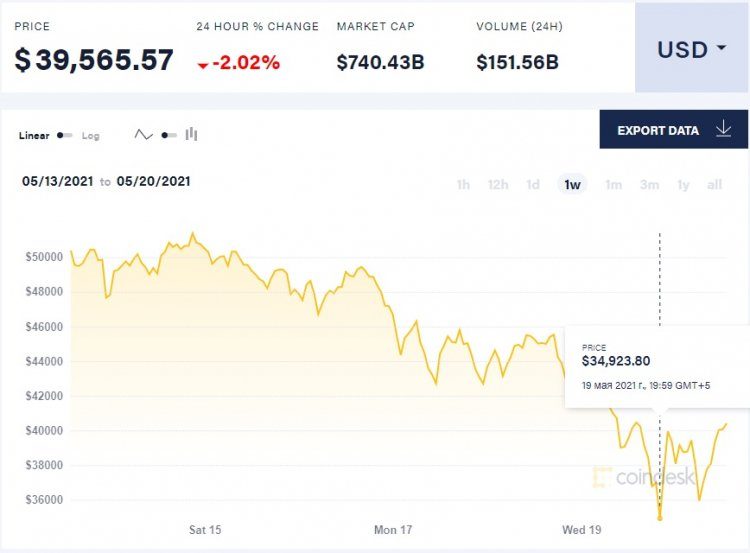
Task: Open the USD currency dropdown
Action: tap(691, 49)
